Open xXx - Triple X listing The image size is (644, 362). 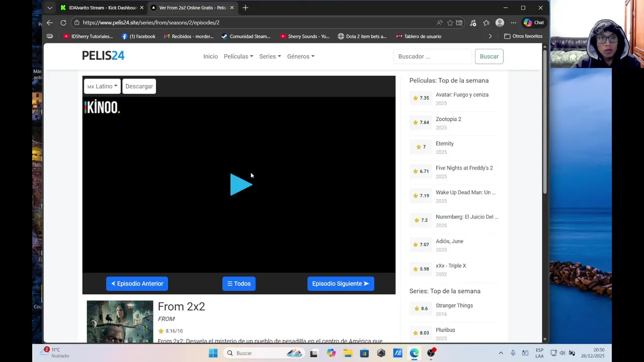coord(451,265)
